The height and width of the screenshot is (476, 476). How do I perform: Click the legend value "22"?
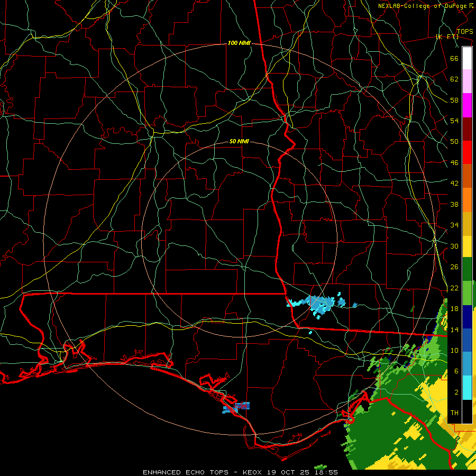tap(454, 288)
